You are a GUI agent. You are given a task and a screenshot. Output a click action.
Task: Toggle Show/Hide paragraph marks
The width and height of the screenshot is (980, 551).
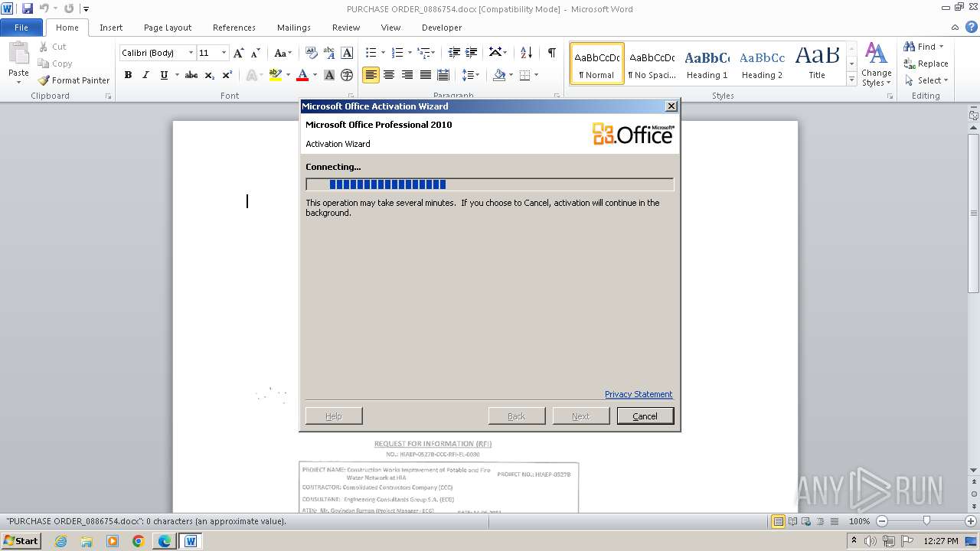(x=551, y=53)
